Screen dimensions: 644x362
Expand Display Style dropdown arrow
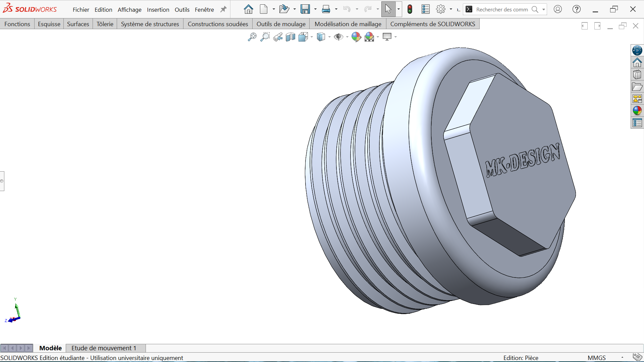pos(329,37)
